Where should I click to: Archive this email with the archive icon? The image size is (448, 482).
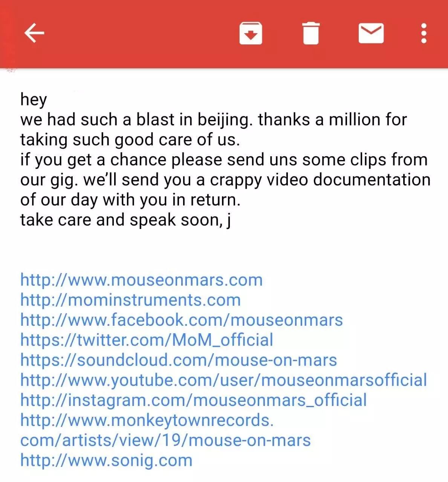pos(251,33)
